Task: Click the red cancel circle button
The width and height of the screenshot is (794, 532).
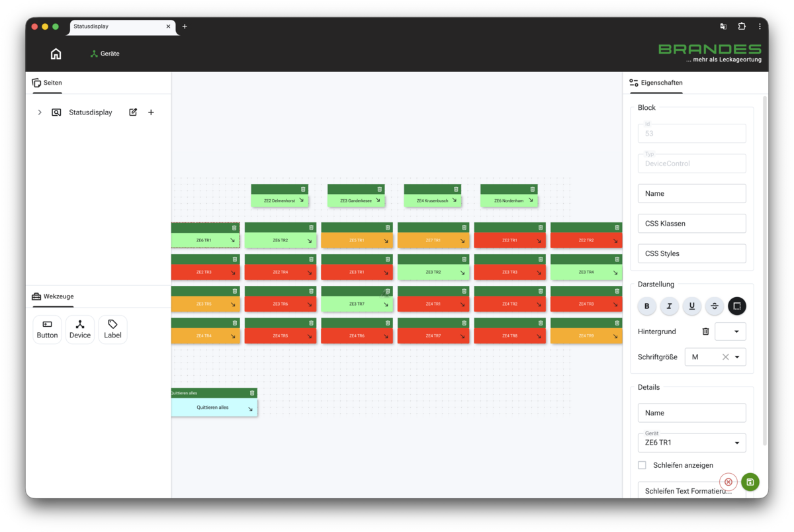Action: click(x=728, y=482)
